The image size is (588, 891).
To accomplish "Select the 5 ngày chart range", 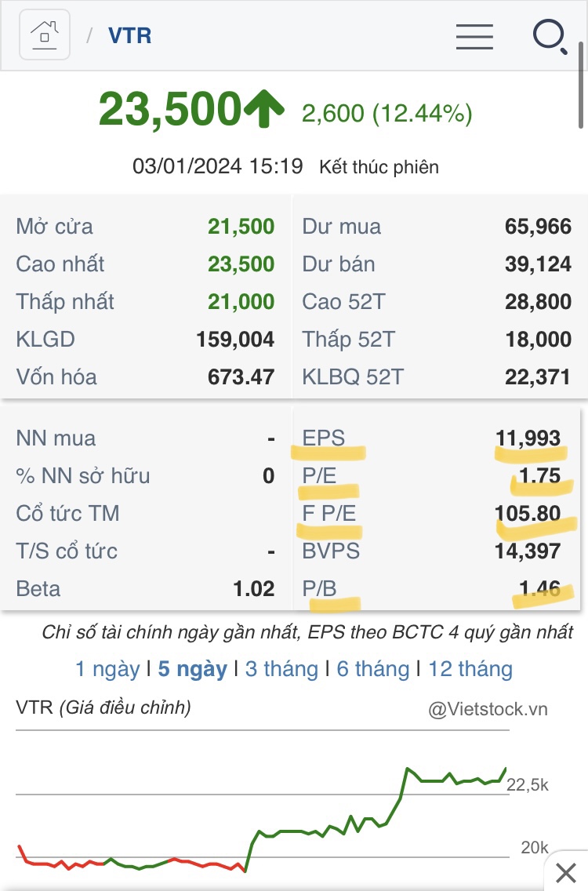I will (x=192, y=669).
